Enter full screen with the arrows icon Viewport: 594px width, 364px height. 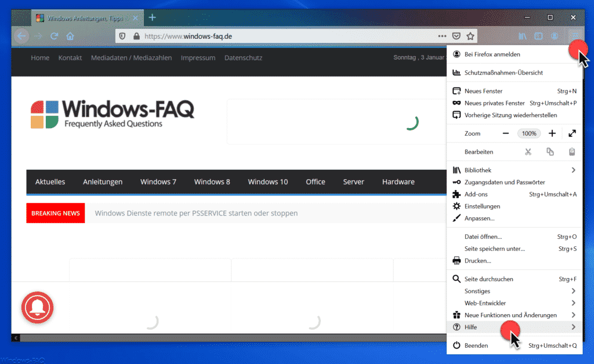[x=572, y=133]
